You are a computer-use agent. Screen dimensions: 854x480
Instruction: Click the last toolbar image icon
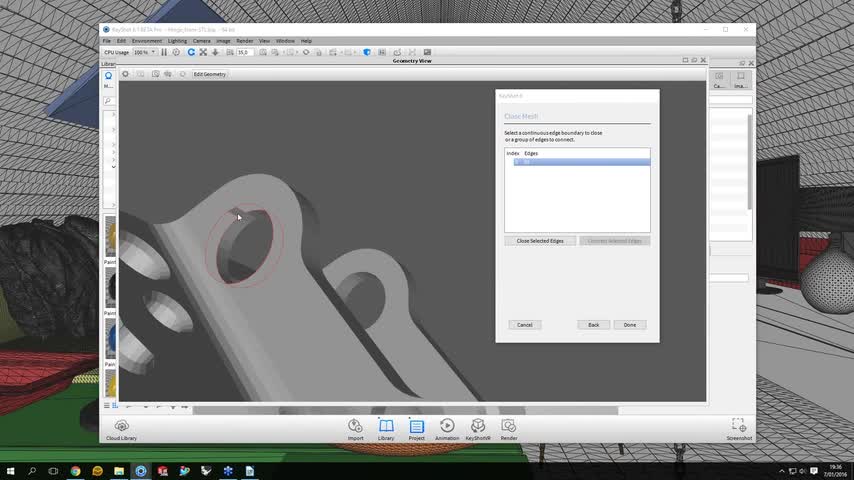tap(428, 52)
